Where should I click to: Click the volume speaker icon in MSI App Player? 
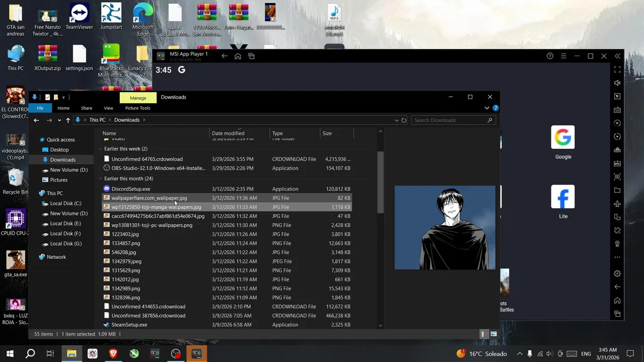[617, 83]
